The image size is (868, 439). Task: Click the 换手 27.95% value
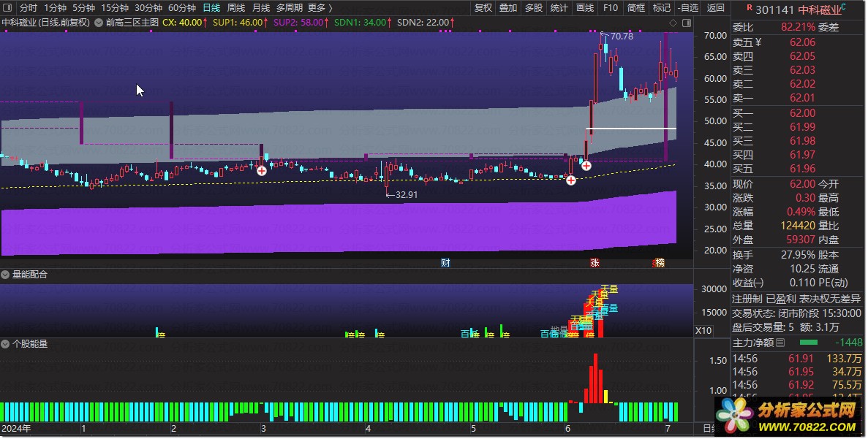[x=798, y=255]
